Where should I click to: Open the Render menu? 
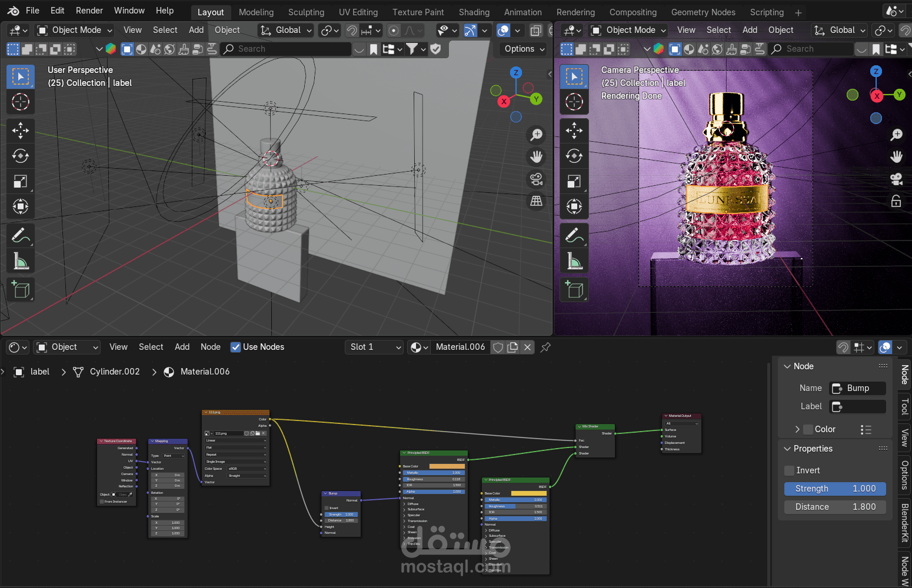[x=89, y=11]
